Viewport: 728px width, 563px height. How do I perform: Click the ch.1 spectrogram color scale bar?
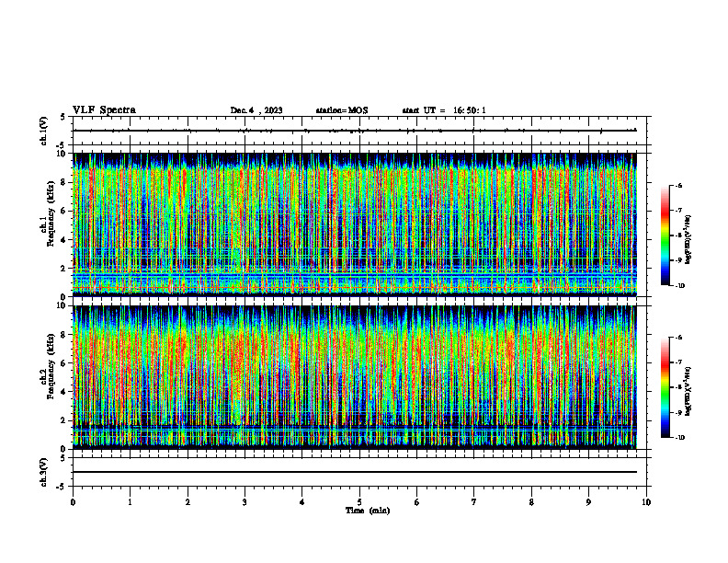665,236
